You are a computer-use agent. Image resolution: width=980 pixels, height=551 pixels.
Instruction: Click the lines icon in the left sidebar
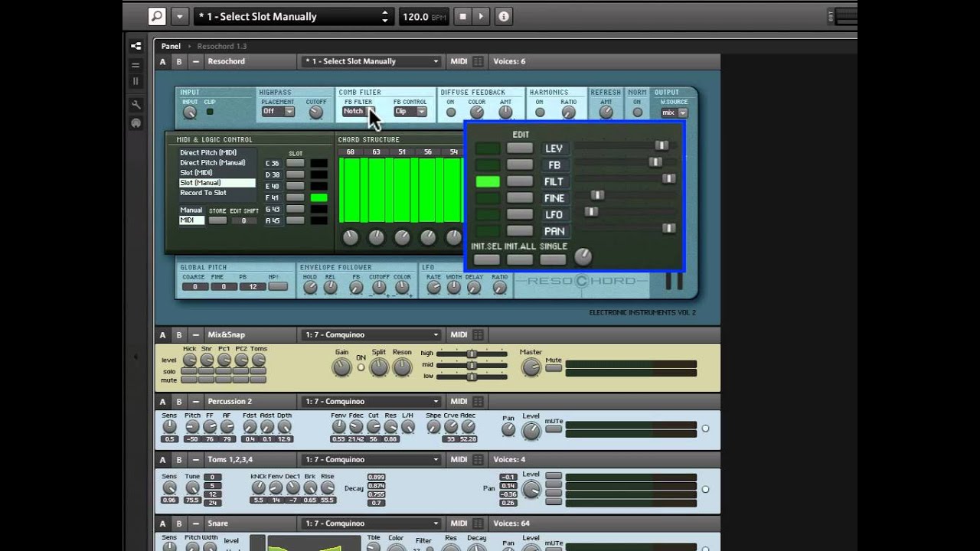tap(136, 65)
